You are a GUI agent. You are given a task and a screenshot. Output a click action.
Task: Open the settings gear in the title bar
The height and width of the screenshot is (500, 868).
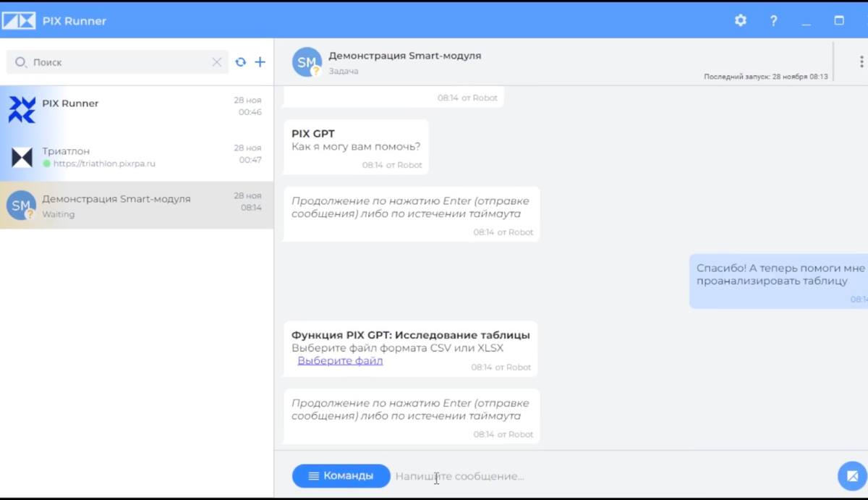[x=740, y=20]
